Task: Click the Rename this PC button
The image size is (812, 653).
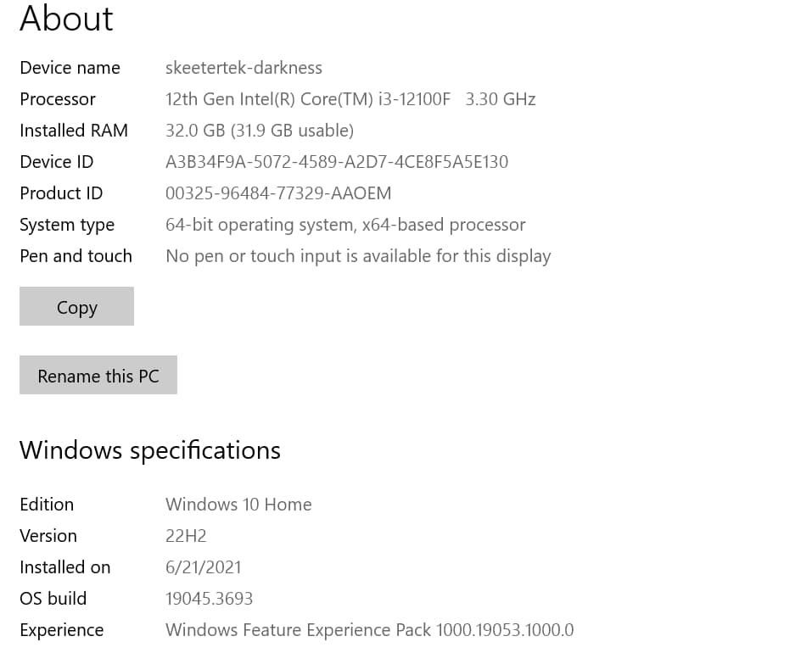Action: tap(98, 375)
